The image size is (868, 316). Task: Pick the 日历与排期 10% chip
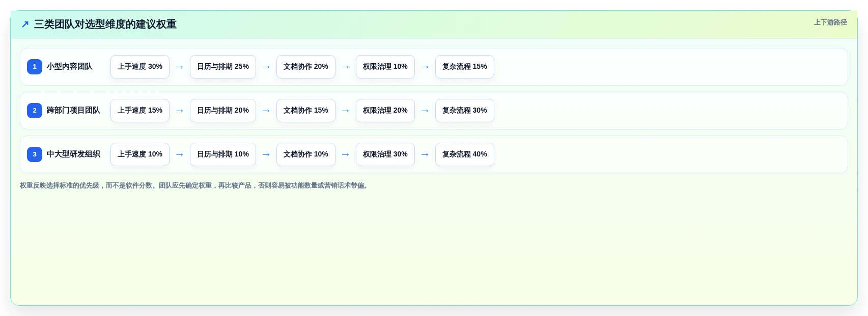click(223, 154)
